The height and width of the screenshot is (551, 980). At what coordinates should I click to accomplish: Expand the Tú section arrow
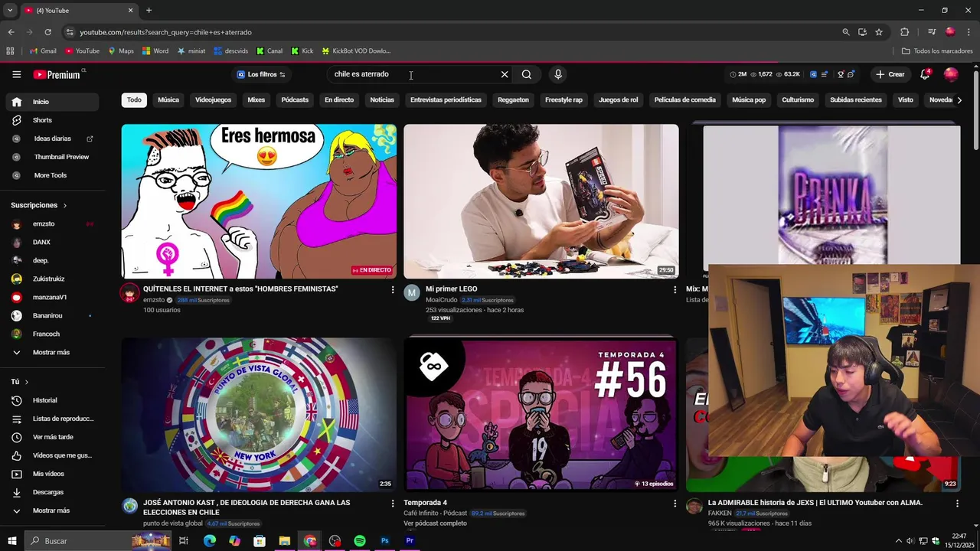(26, 382)
